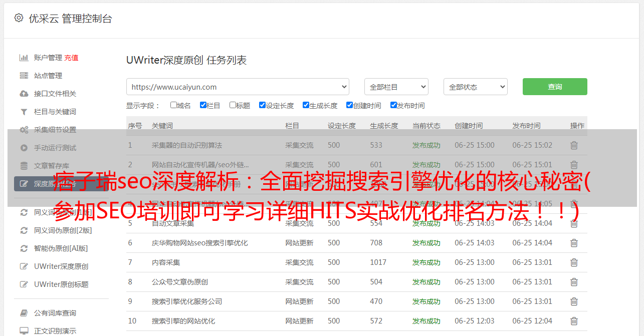Screen dimensions: 644x336
Task: Open the https://www.ucaiyun.com site dropdown
Action: 238,87
